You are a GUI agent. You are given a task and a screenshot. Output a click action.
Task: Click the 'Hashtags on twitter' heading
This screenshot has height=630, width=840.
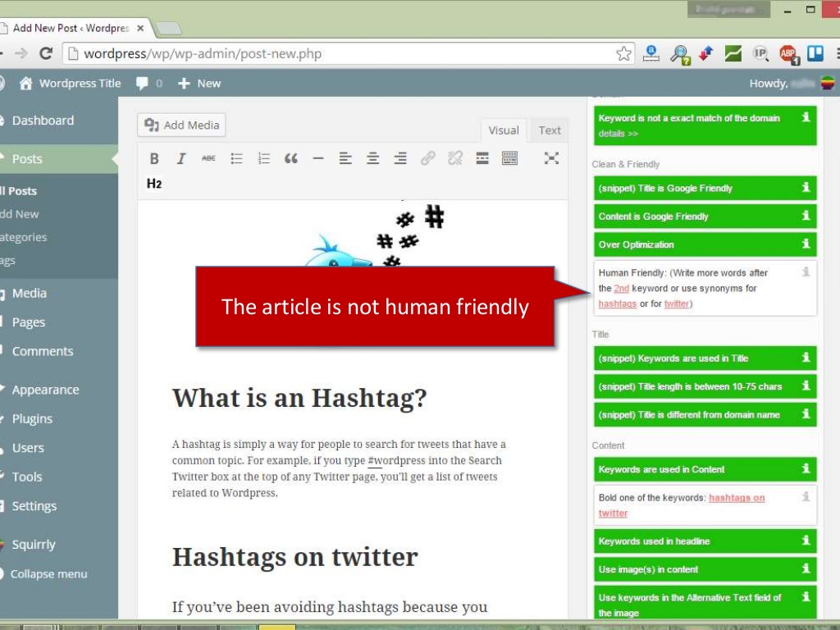point(294,557)
